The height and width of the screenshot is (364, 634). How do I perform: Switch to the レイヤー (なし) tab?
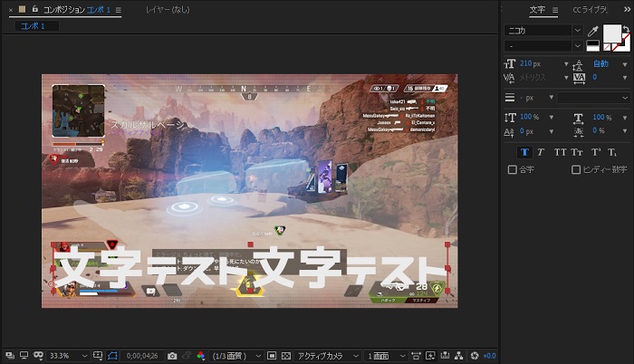pos(168,9)
